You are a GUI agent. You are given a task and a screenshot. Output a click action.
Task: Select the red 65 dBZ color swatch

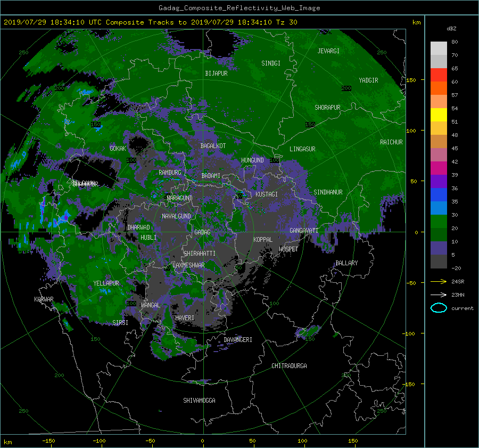click(439, 75)
